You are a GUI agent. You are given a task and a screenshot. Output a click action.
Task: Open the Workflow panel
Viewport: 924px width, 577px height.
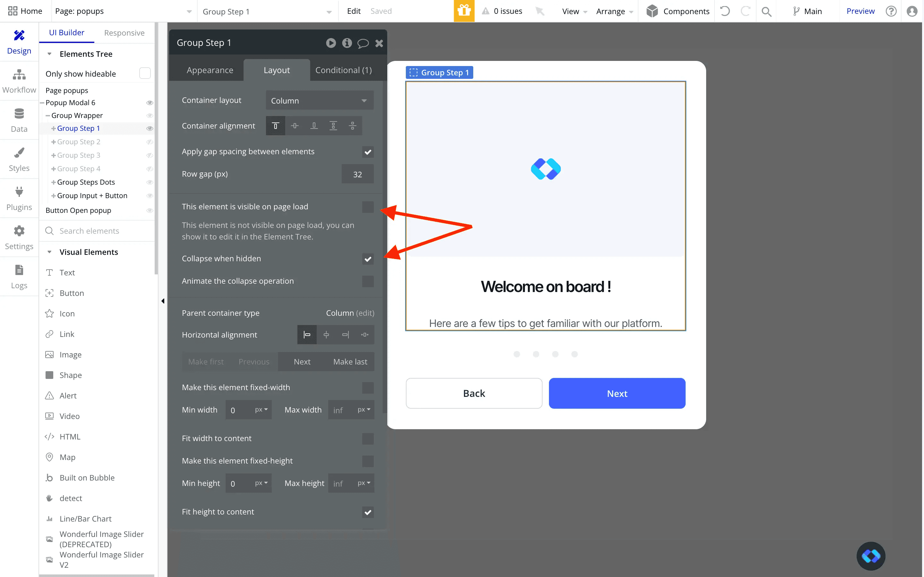click(x=19, y=80)
